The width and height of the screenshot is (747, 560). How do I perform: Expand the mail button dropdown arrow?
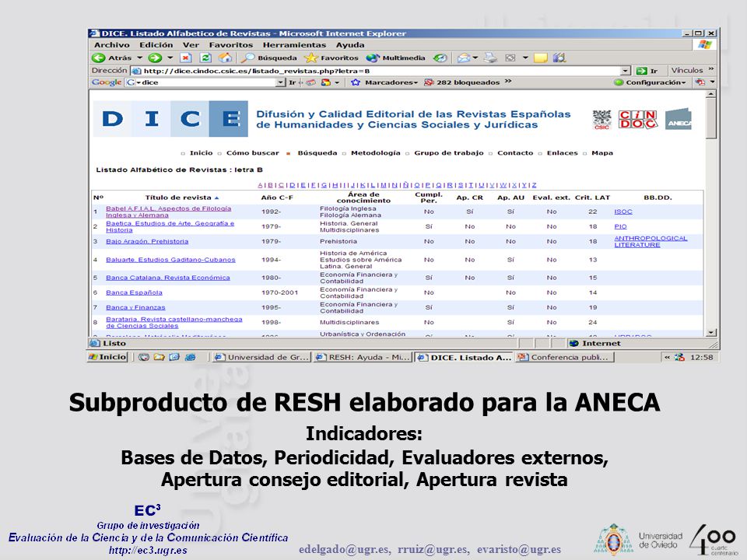click(475, 58)
